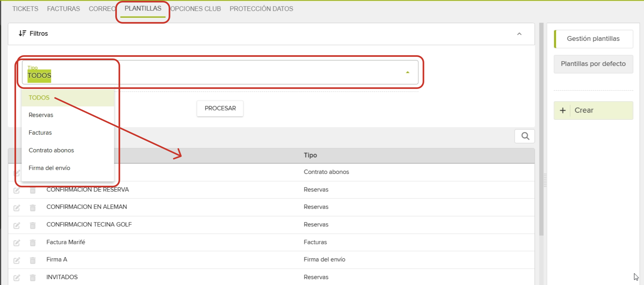Edit the Firma A template
644x285 pixels.
[17, 260]
